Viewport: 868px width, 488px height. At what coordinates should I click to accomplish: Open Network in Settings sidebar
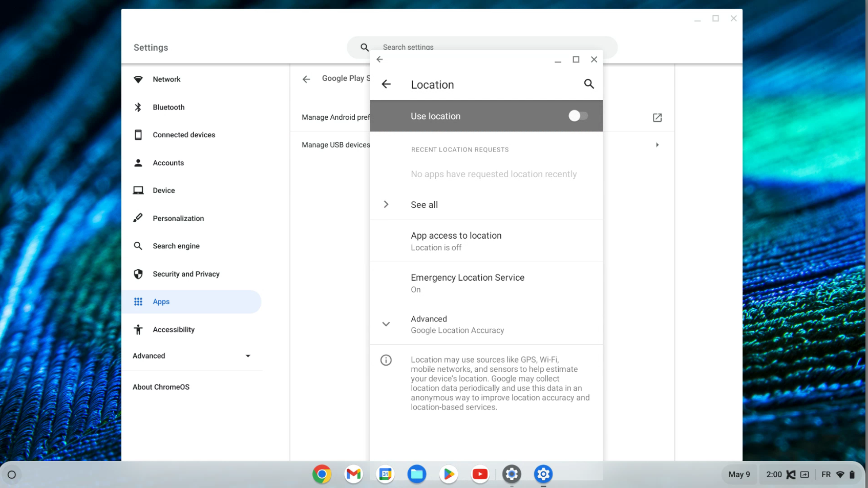pos(192,79)
